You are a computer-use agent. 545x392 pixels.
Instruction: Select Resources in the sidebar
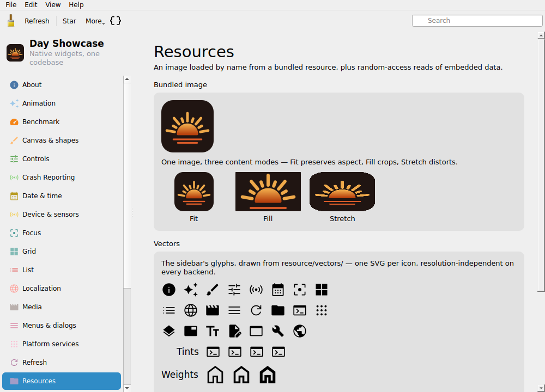(x=62, y=381)
